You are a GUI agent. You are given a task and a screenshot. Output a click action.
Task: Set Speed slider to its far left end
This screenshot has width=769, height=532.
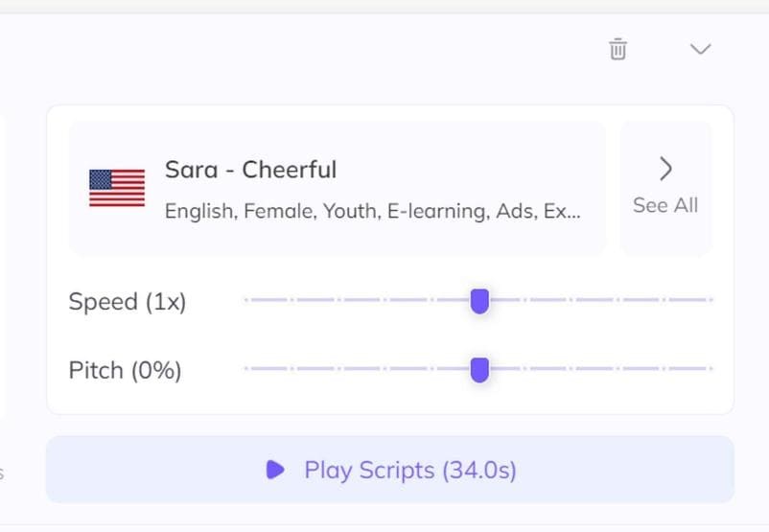pyautogui.click(x=246, y=300)
